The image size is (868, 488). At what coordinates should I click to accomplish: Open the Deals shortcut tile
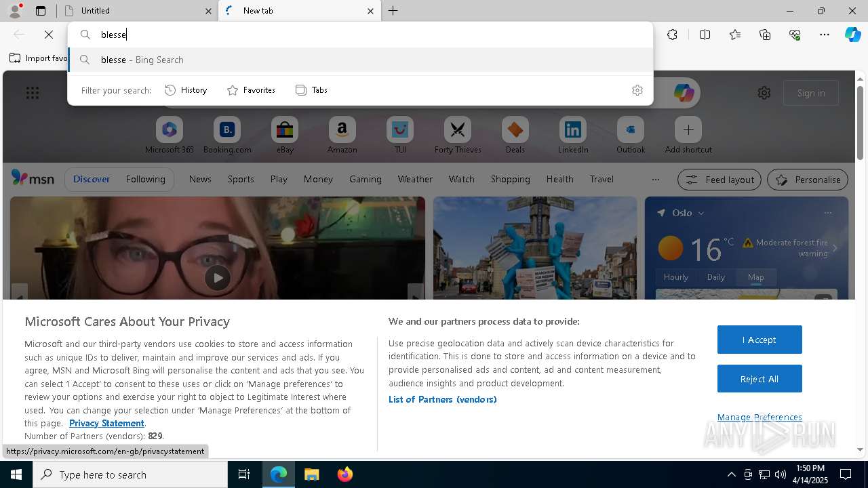click(x=515, y=129)
